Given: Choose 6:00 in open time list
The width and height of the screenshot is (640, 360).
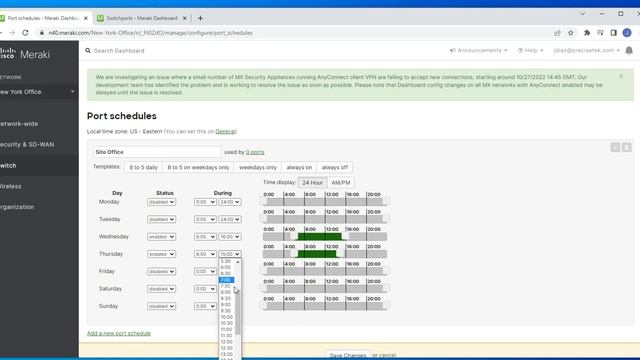Looking at the screenshot, I should [227, 267].
